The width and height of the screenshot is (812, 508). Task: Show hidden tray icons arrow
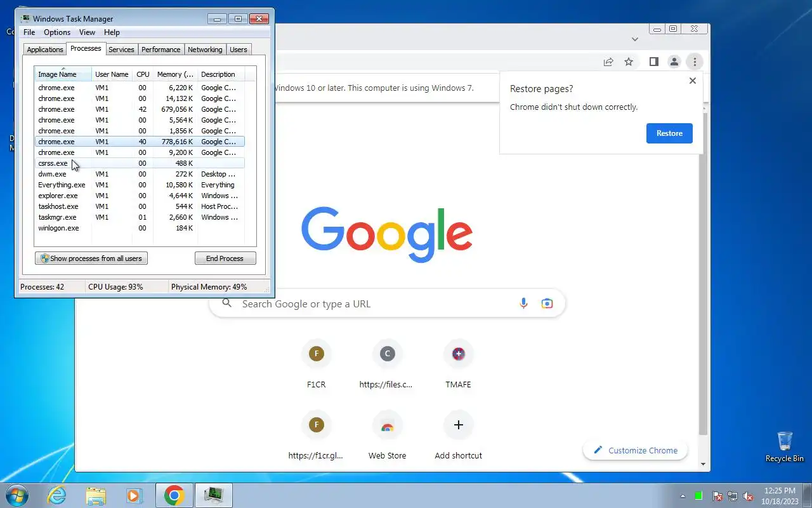[x=683, y=496]
